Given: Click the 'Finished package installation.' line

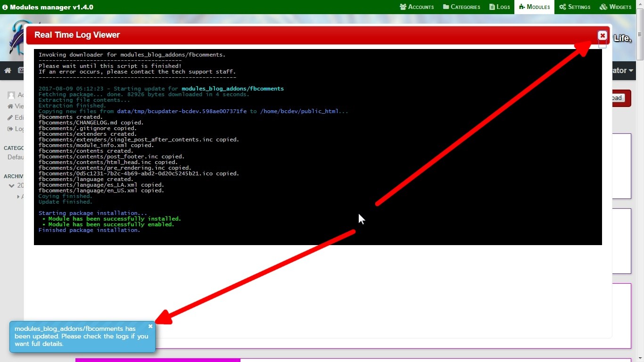Looking at the screenshot, I should click(x=90, y=230).
